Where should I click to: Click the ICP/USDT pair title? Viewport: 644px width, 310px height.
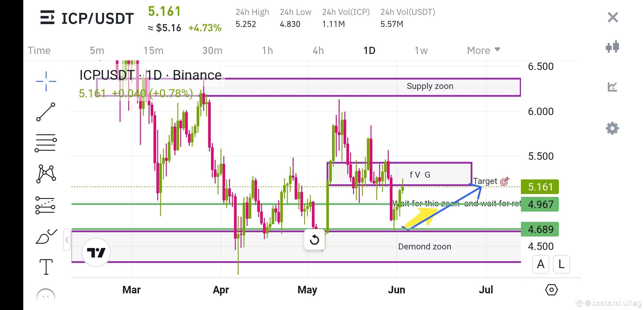click(98, 18)
